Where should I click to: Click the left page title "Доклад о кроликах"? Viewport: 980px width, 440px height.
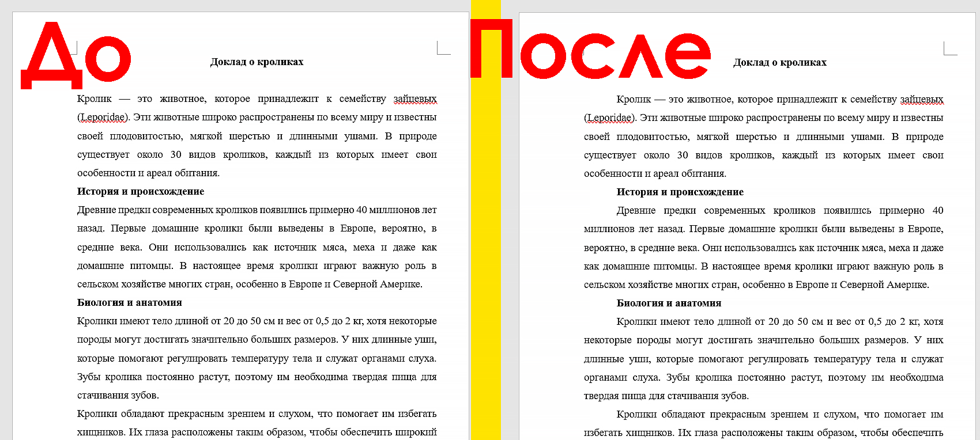click(x=257, y=62)
